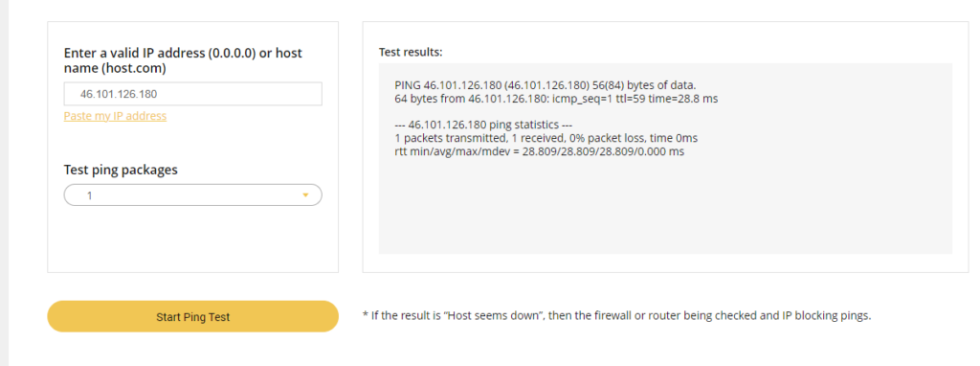The width and height of the screenshot is (980, 366).
Task: Select the value 1 shown in packages dropdown
Action: coord(89,195)
